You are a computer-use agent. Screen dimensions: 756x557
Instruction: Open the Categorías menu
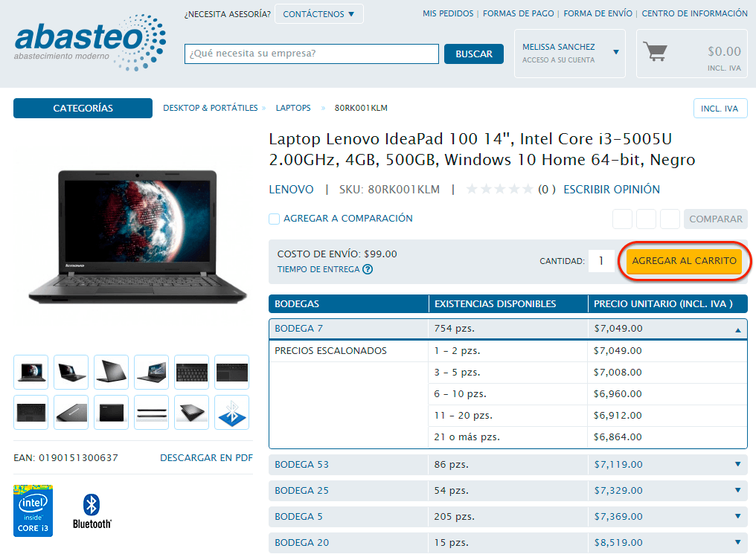pyautogui.click(x=83, y=109)
